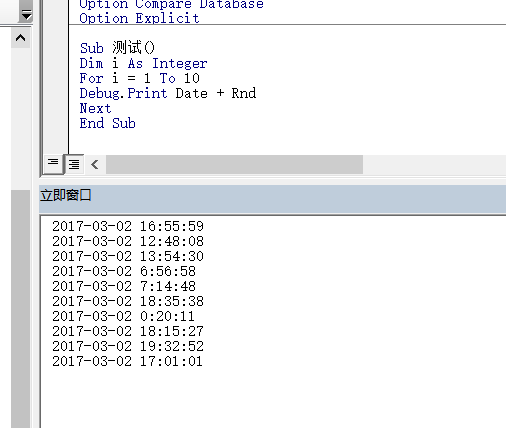The width and height of the screenshot is (506, 428).
Task: Click output line ending 17:01:01
Action: point(127,361)
